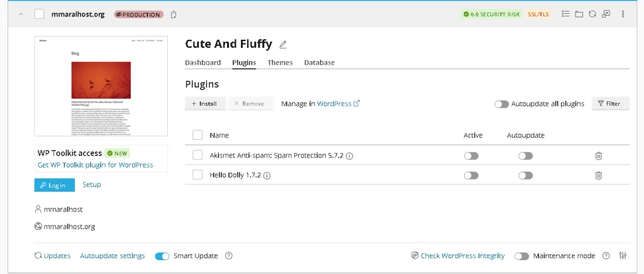Enable the Maintenance mode switch
The image size is (644, 274).
[x=521, y=256]
